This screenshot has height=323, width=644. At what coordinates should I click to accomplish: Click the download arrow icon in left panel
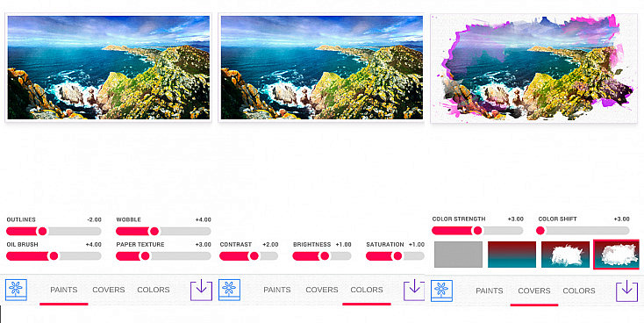201,291
